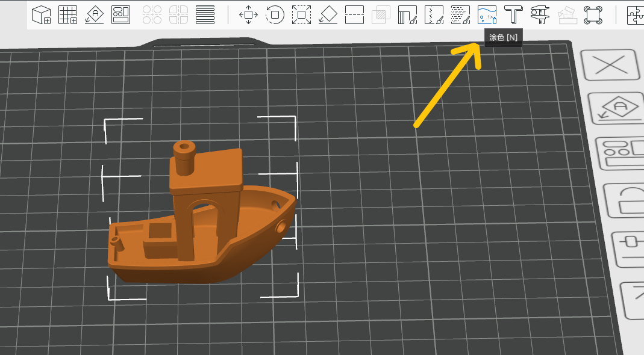Click the Add model cube icon
Screen dimensions: 644x355
[41, 15]
